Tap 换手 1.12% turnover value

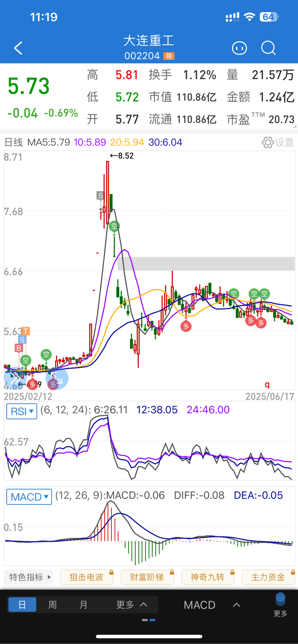(199, 75)
